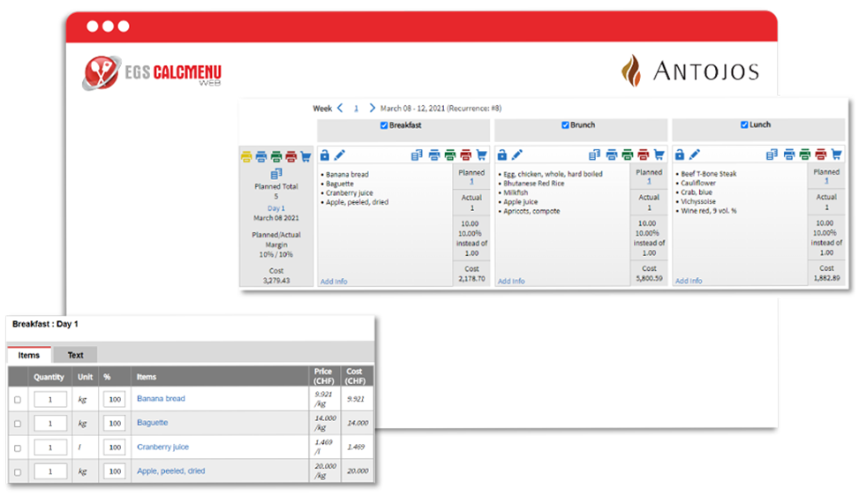Screen dimensions: 859x504
Task: Click the yellow printer icon in day column
Action: (x=246, y=157)
